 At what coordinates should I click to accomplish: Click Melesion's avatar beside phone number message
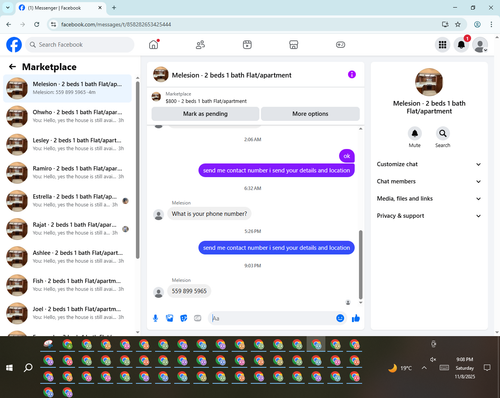[158, 292]
